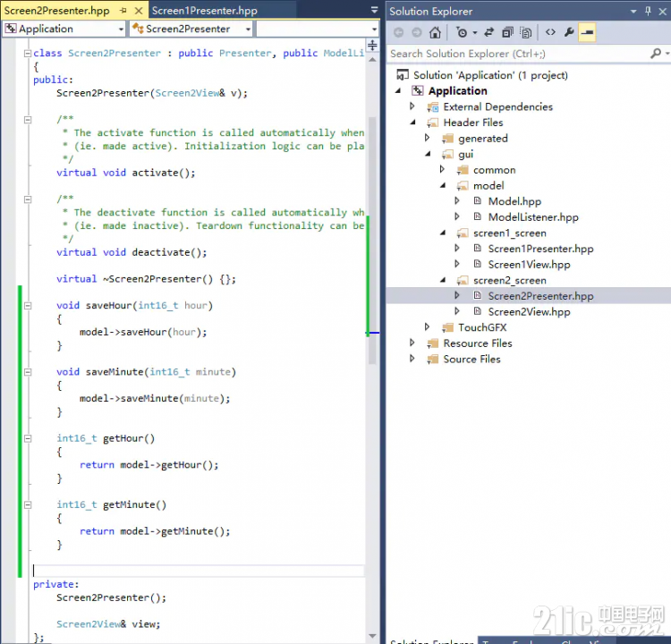Click Sync with Active Document arrows icon
Image resolution: width=671 pixels, height=644 pixels.
point(488,32)
